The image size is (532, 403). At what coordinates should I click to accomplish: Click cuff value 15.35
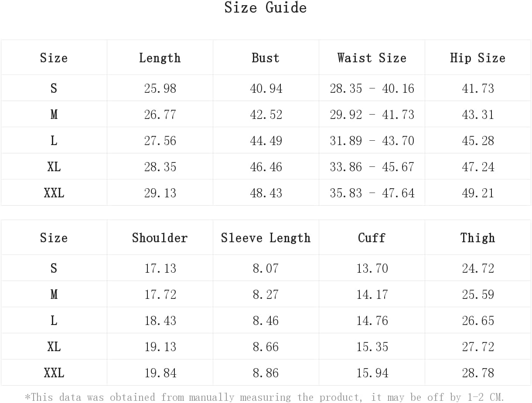coord(372,347)
